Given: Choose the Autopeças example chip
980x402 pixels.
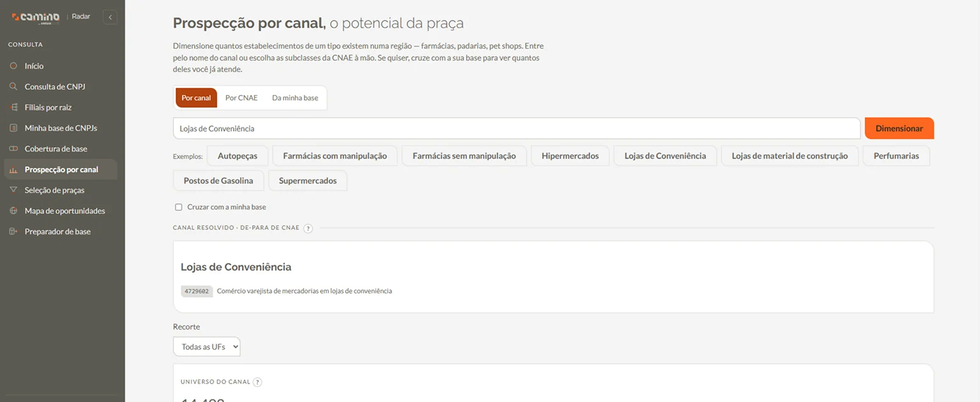Looking at the screenshot, I should click(238, 155).
